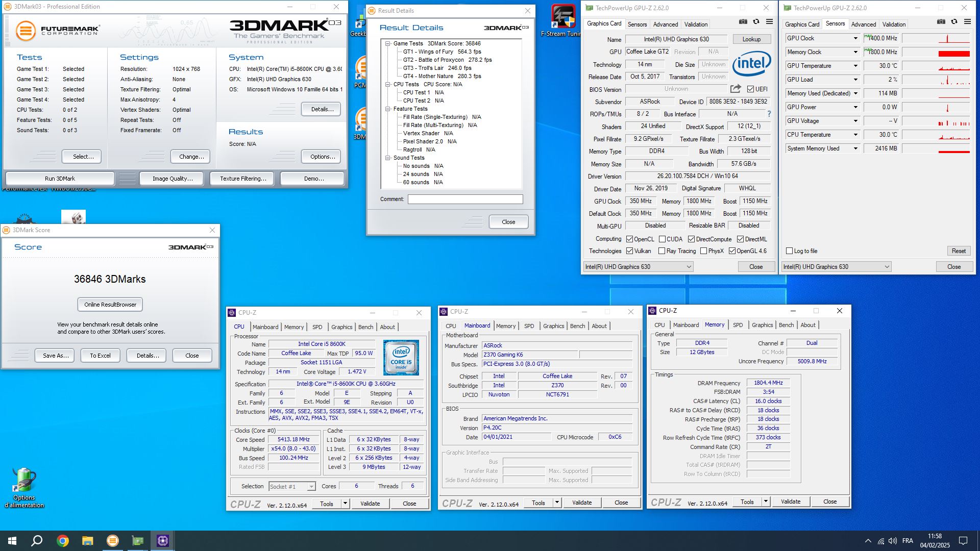Open File Explorer from the taskbar
Image resolution: width=980 pixels, height=551 pixels.
tap(88, 541)
